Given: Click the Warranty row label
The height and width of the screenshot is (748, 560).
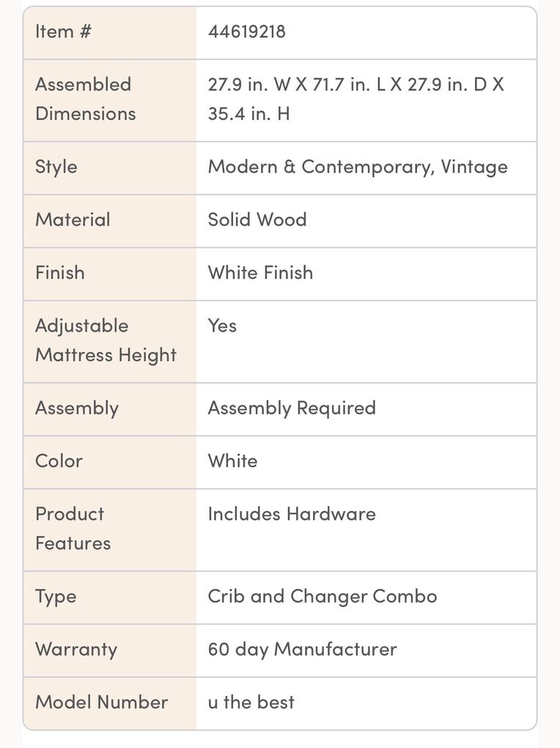Looking at the screenshot, I should coord(75,649).
